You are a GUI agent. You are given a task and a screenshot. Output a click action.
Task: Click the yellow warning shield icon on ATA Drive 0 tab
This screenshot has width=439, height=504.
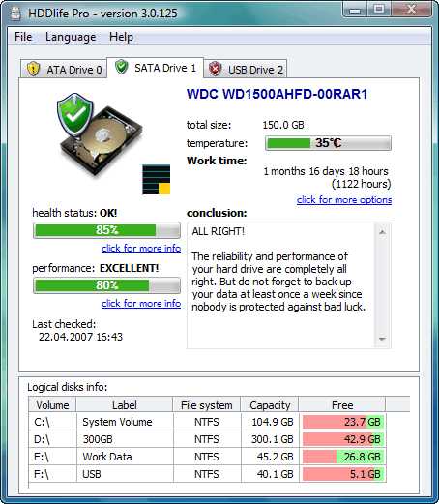click(x=33, y=69)
